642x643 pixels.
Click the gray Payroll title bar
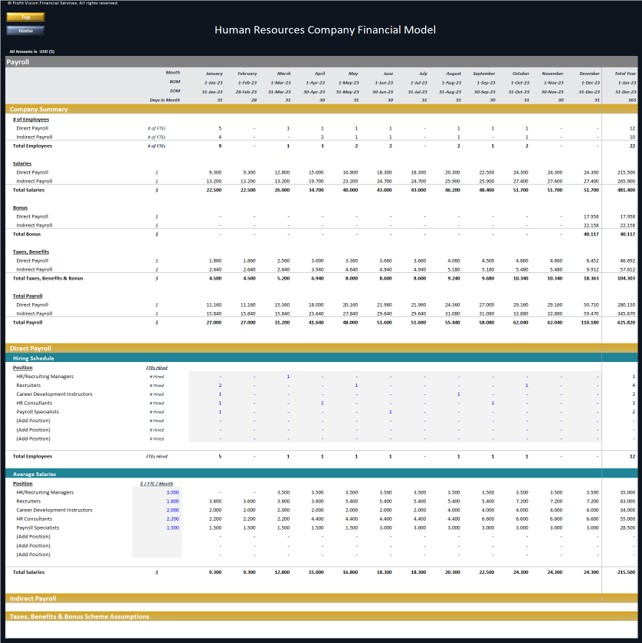(321, 62)
